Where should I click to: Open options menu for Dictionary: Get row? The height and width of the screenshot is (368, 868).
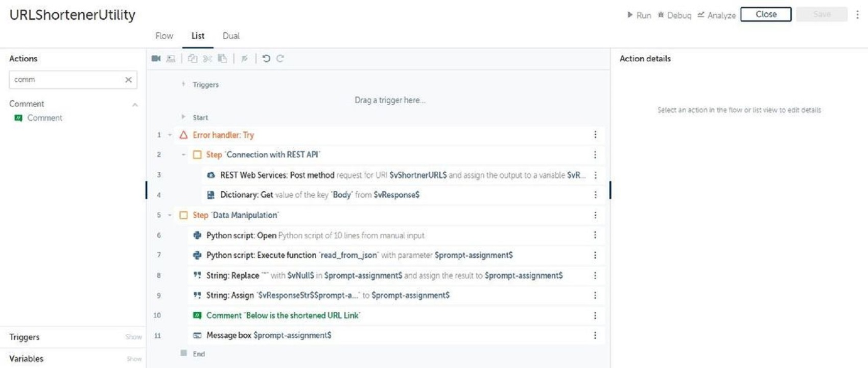coord(595,195)
